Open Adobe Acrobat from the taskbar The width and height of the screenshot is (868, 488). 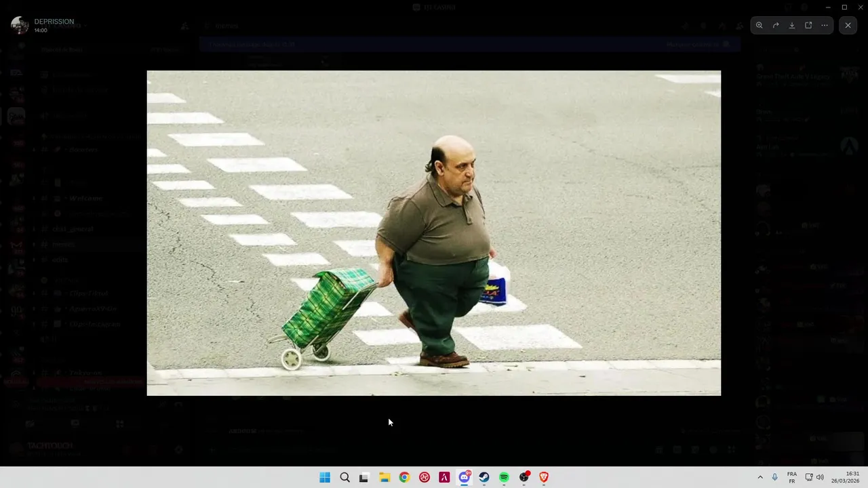444,477
